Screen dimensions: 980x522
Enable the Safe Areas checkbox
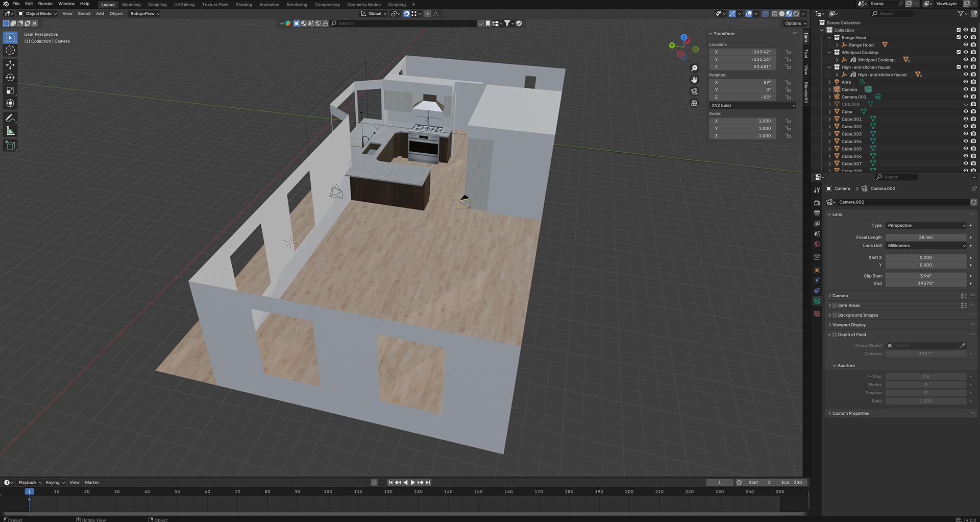click(835, 305)
